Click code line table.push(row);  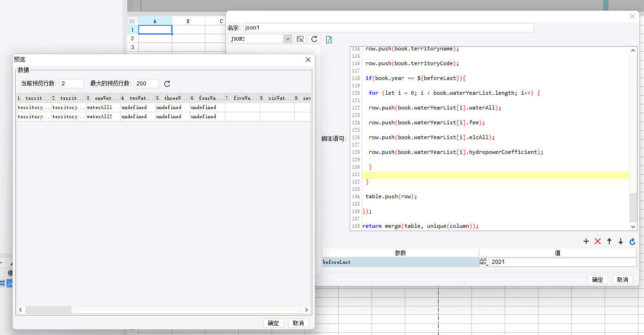pos(391,196)
